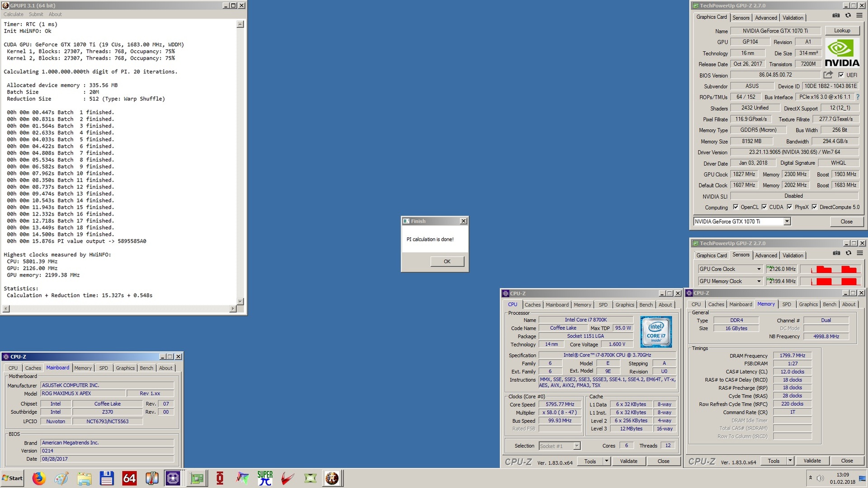Take screenshot with camera icon in top GPU-Z
The width and height of the screenshot is (868, 488).
pyautogui.click(x=836, y=15)
